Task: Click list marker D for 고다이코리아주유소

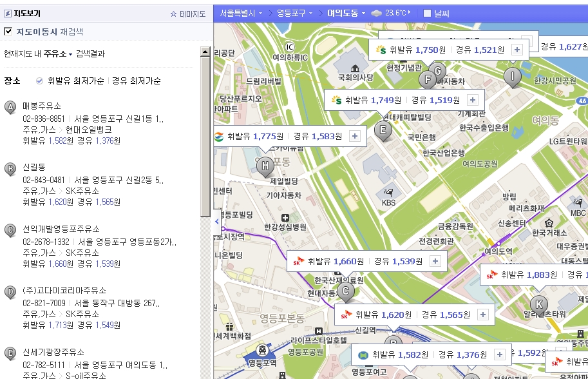Action: pyautogui.click(x=10, y=292)
